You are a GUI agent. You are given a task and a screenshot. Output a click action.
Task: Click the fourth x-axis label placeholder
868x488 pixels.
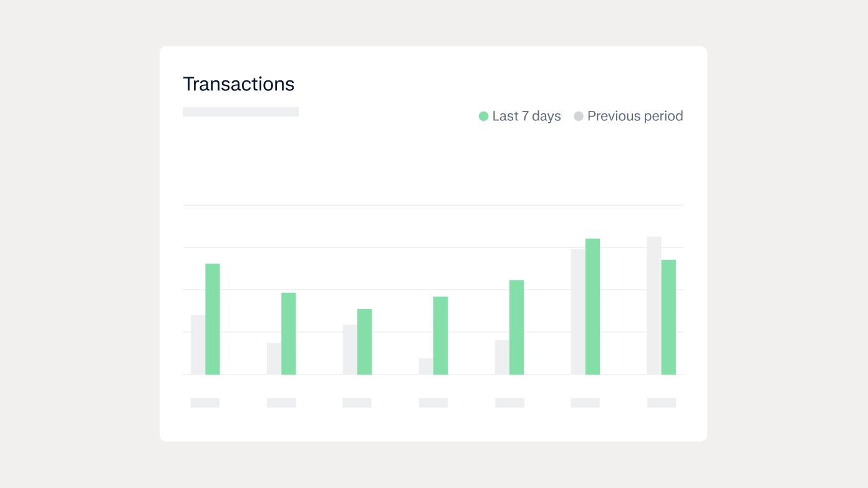(433, 403)
